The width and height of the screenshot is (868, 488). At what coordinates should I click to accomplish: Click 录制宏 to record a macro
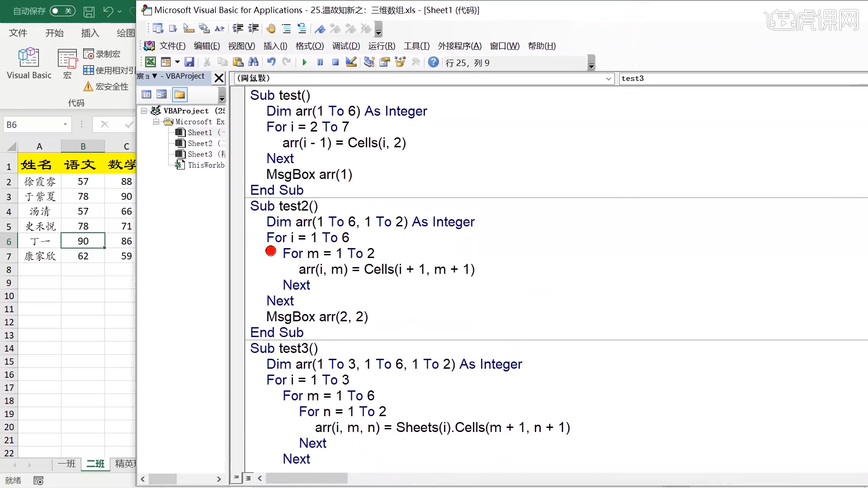click(x=102, y=54)
